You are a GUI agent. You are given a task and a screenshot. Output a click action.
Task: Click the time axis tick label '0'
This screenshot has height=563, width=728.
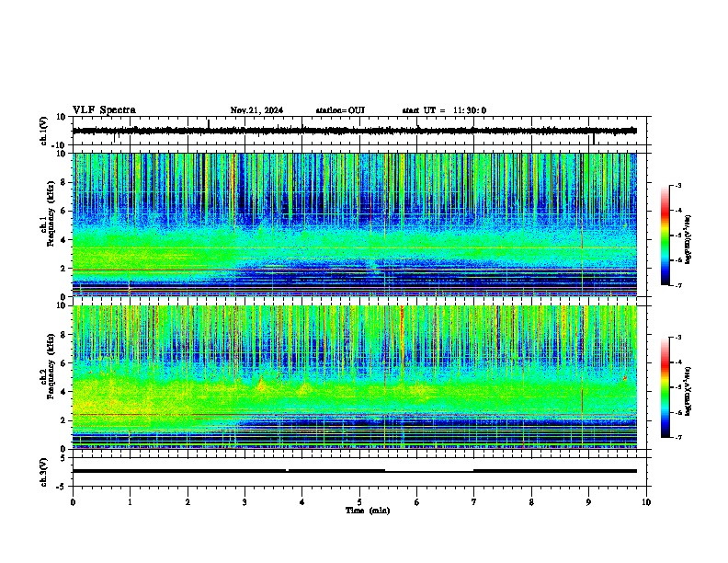[73, 502]
